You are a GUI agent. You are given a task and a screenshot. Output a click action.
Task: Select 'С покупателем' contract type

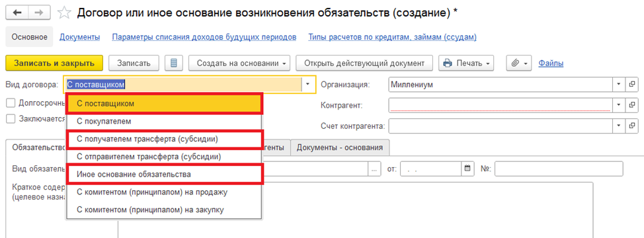point(163,122)
